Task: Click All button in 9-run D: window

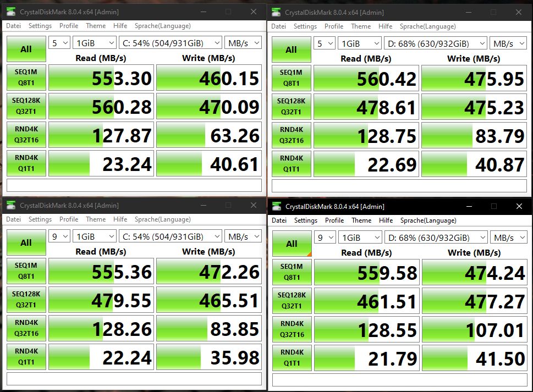Action: [292, 244]
